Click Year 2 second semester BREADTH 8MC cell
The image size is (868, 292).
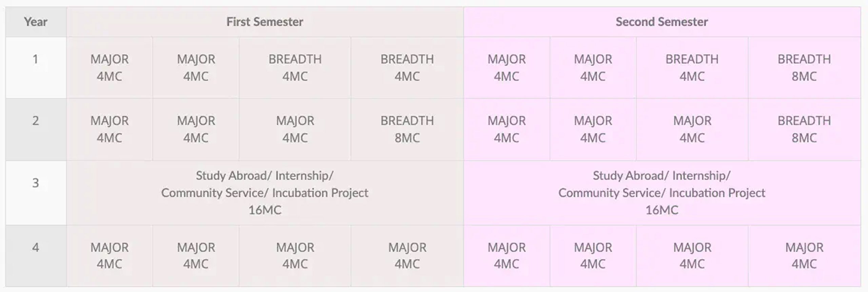point(804,129)
